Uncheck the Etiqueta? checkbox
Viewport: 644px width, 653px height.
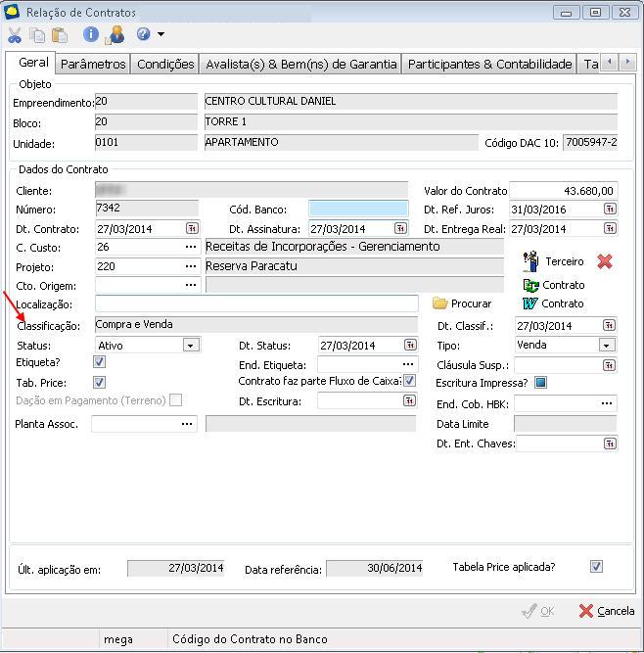[x=99, y=362]
